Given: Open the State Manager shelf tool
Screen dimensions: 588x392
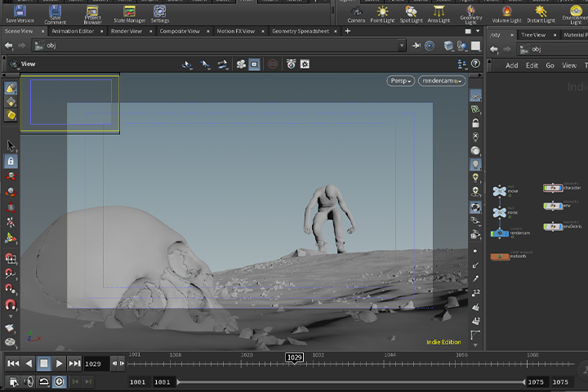Looking at the screenshot, I should tap(129, 15).
